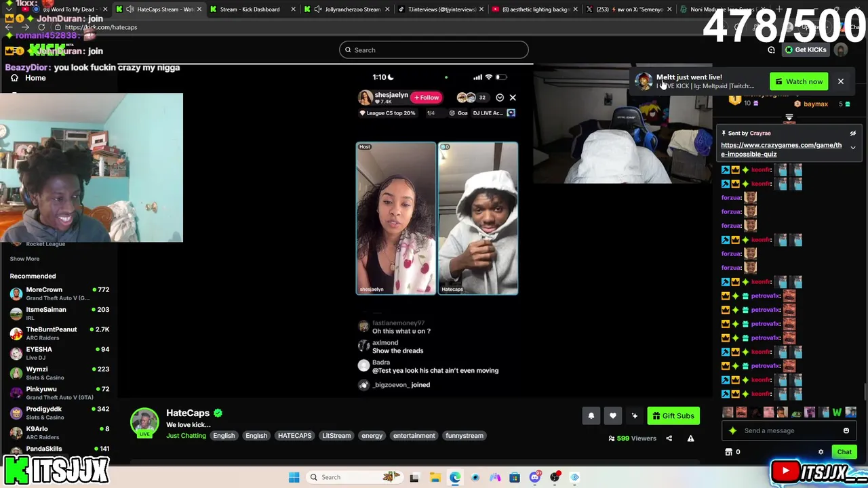
Task: Select the funnystream tag
Action: click(465, 436)
